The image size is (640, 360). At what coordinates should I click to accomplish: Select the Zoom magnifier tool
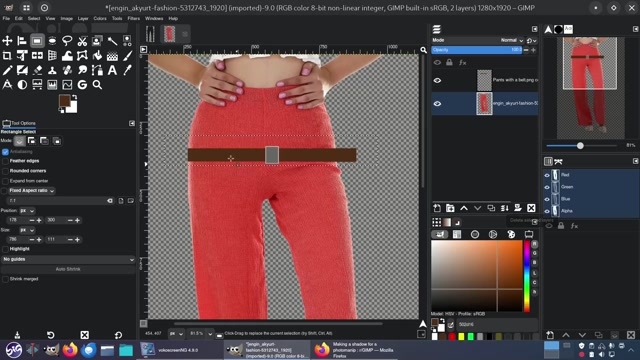(97, 85)
